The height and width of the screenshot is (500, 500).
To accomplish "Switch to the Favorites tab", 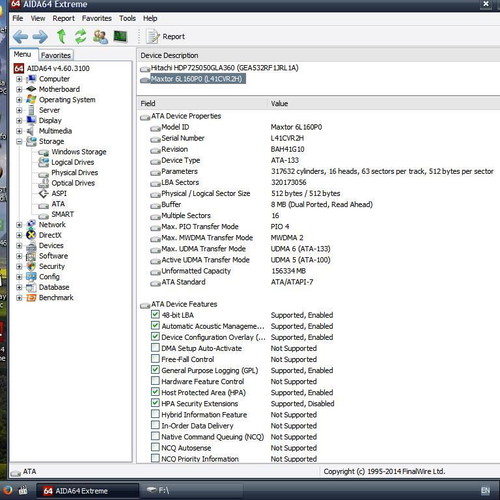I will click(x=56, y=55).
